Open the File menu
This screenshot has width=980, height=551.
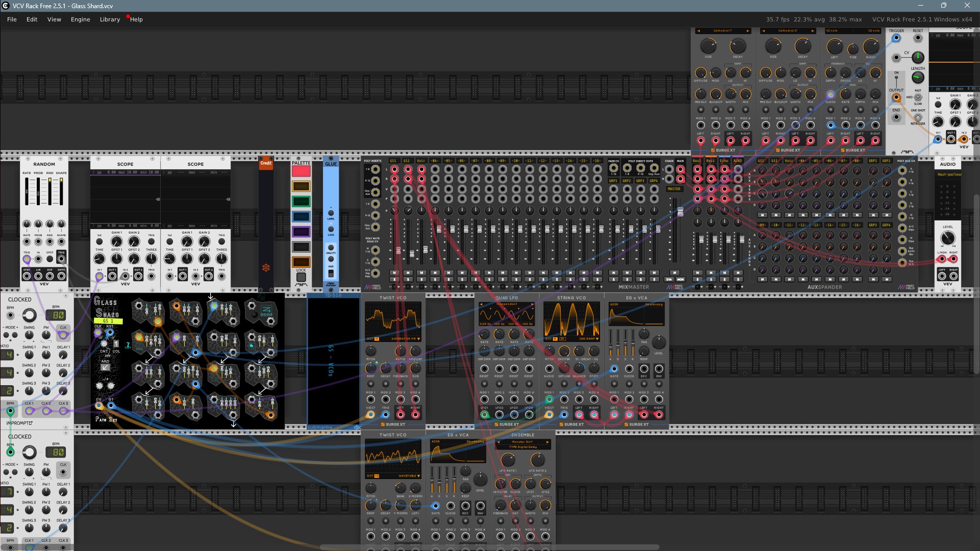coord(12,19)
